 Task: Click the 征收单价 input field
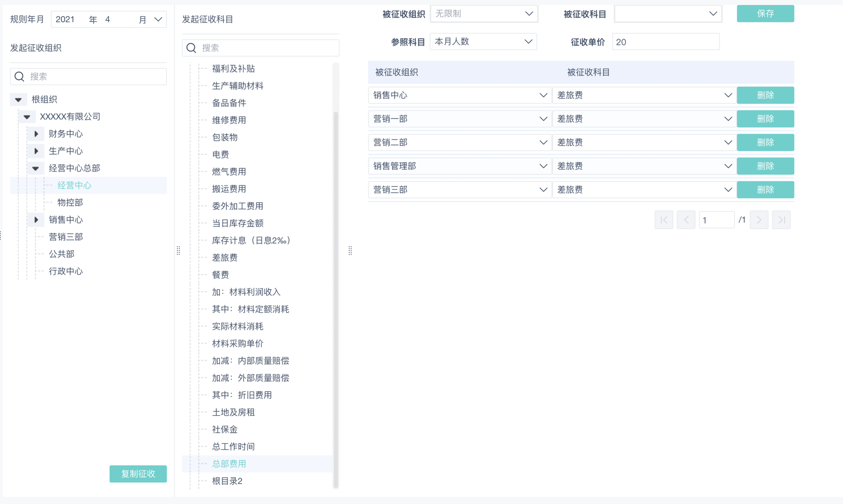(666, 42)
